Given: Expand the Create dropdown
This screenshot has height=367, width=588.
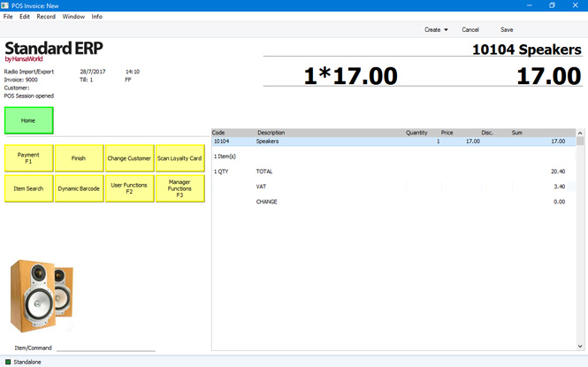Looking at the screenshot, I should [x=436, y=29].
